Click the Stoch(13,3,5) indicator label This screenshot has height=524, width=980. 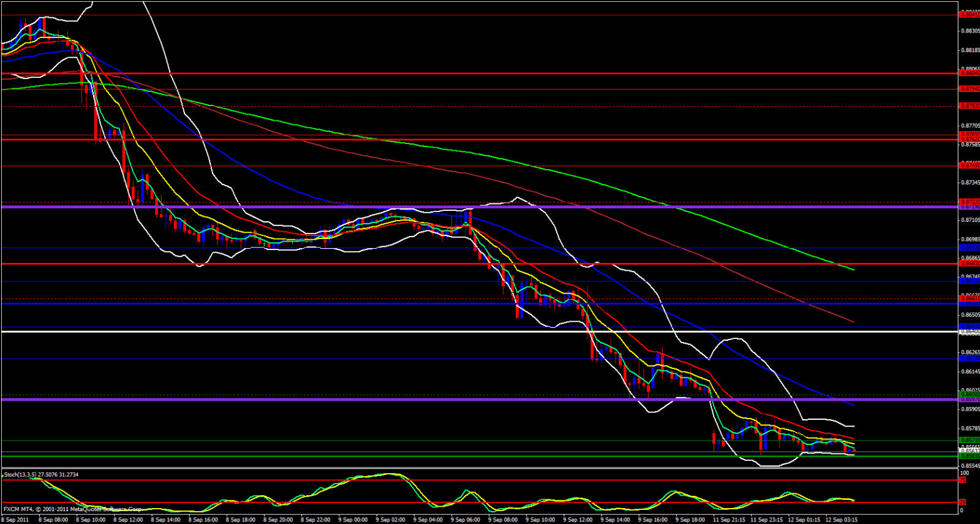point(41,474)
